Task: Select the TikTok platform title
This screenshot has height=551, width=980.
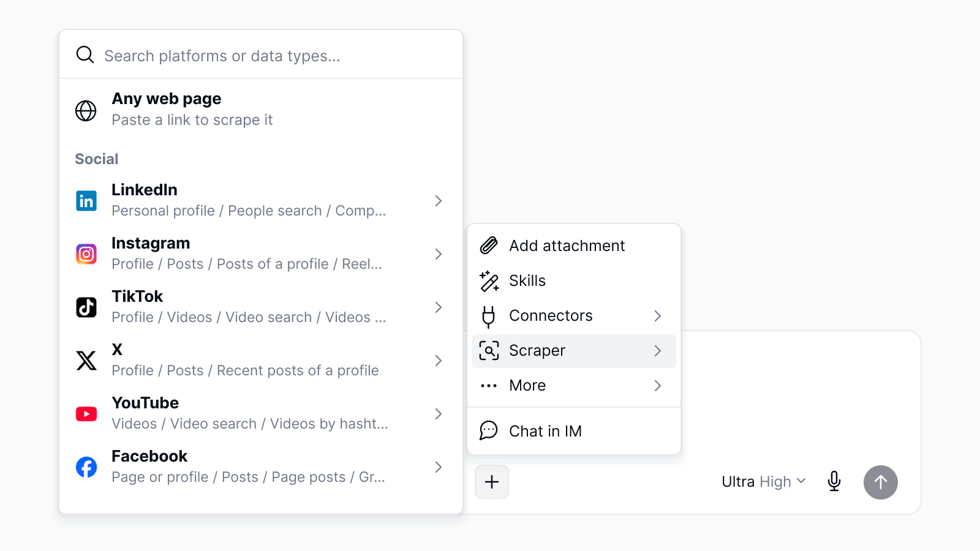Action: [137, 296]
